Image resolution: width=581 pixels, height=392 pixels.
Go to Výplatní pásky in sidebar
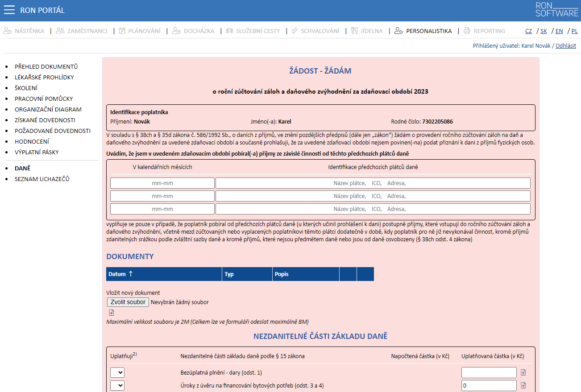click(37, 152)
